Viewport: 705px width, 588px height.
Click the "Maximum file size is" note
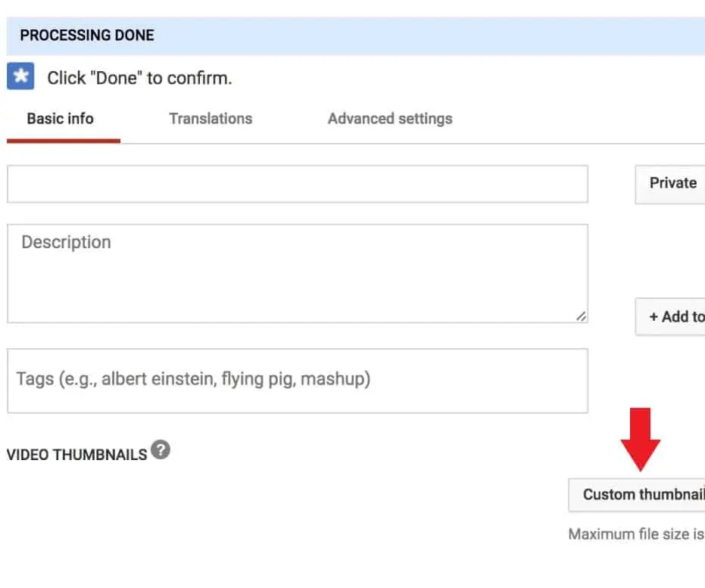[636, 534]
